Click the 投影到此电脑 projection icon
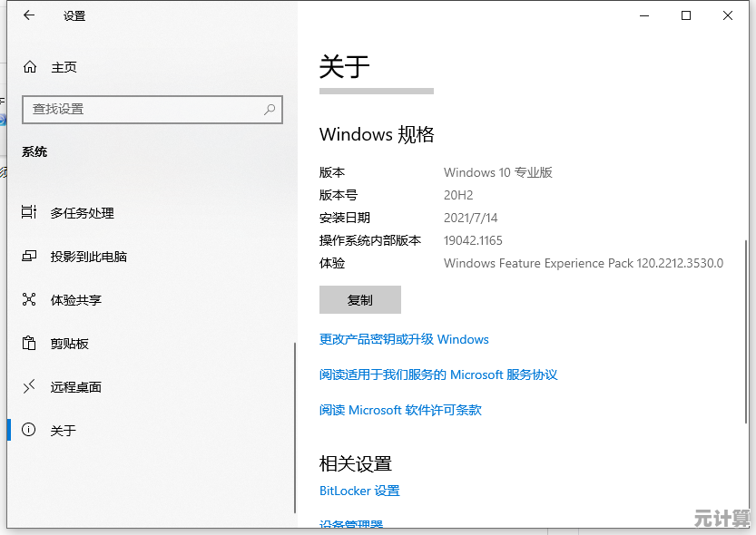Image resolution: width=756 pixels, height=535 pixels. coord(29,257)
